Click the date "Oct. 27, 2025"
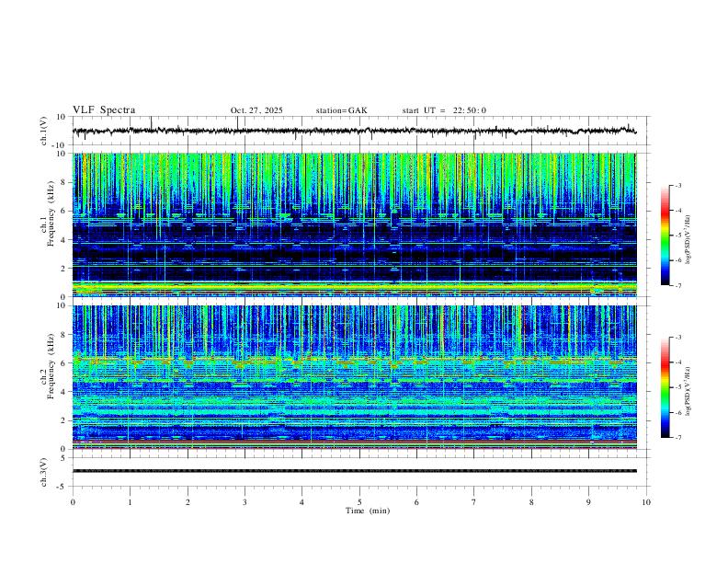 [256, 110]
